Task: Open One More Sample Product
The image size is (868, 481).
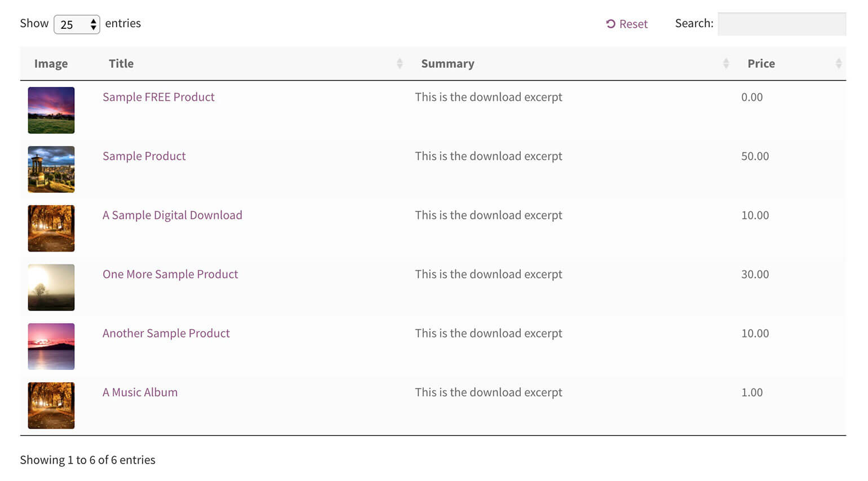Action: (170, 274)
